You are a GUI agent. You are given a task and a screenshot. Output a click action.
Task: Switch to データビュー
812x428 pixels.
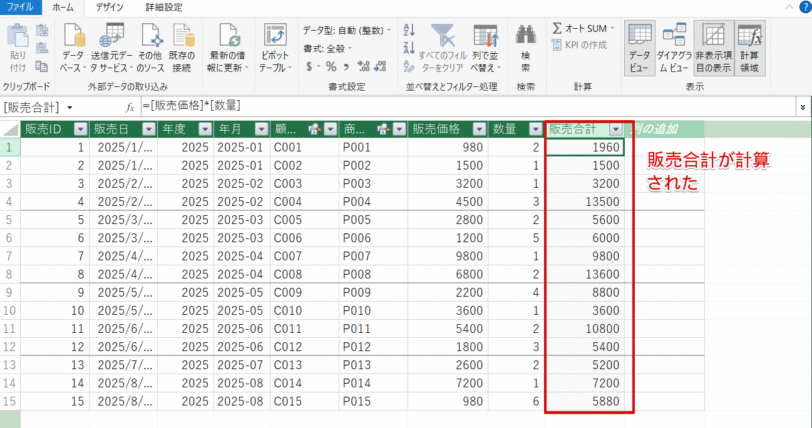(640, 48)
